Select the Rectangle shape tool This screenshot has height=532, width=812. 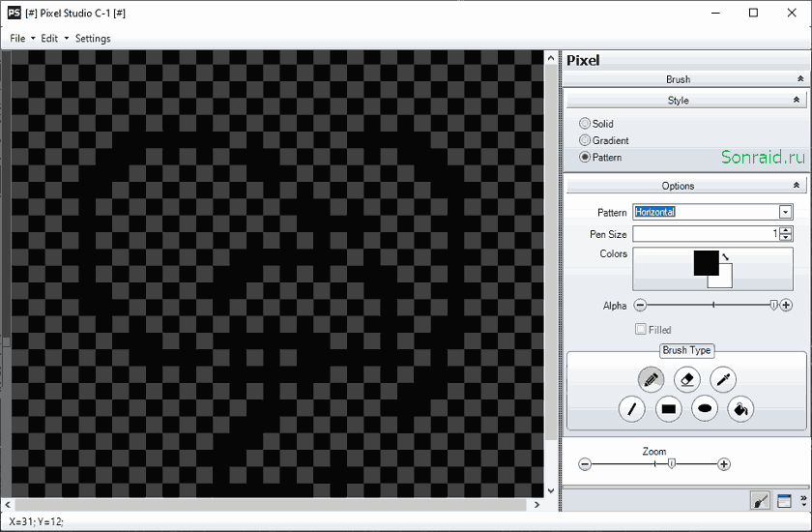coord(669,409)
